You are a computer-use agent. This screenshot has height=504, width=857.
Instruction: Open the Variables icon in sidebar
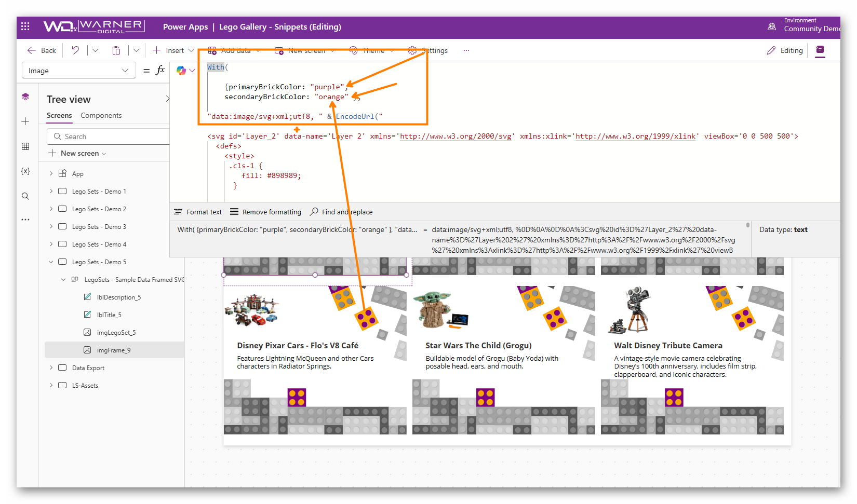click(x=25, y=171)
